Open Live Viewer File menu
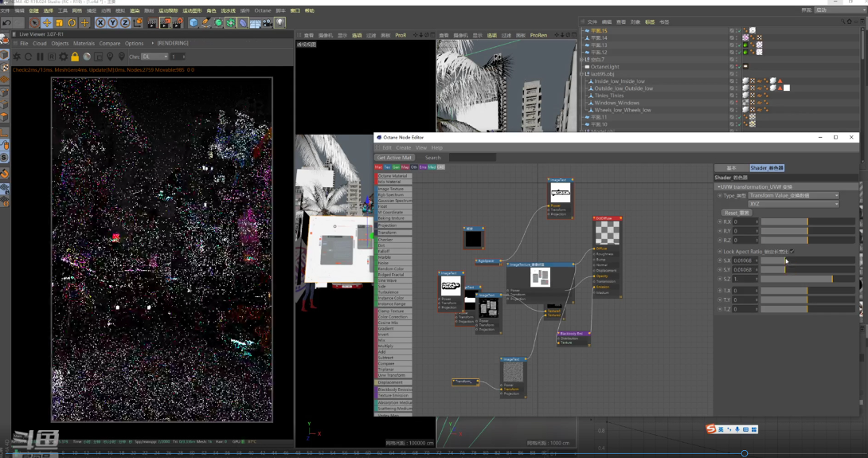Screen dimensions: 868x458 [25, 43]
